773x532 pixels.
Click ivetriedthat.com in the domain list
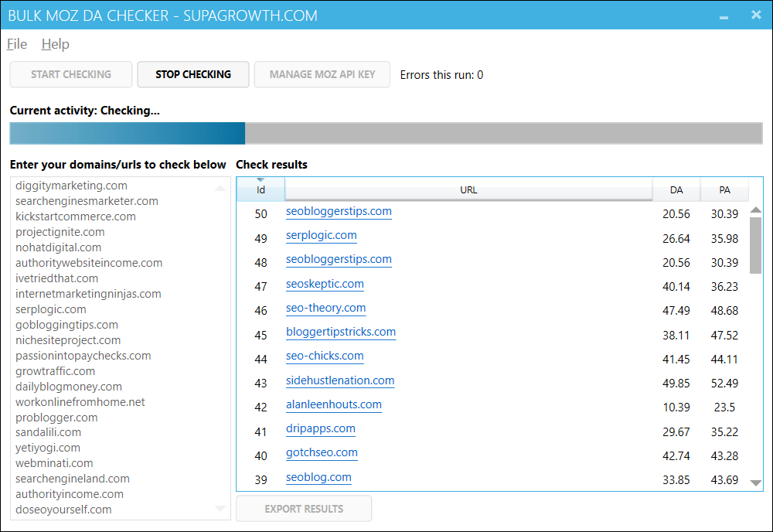56,278
